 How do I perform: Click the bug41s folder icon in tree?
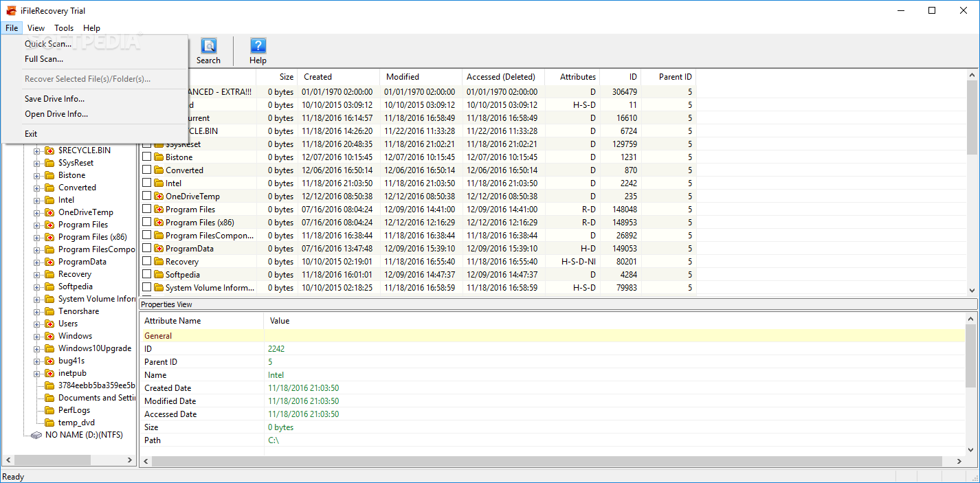click(49, 361)
